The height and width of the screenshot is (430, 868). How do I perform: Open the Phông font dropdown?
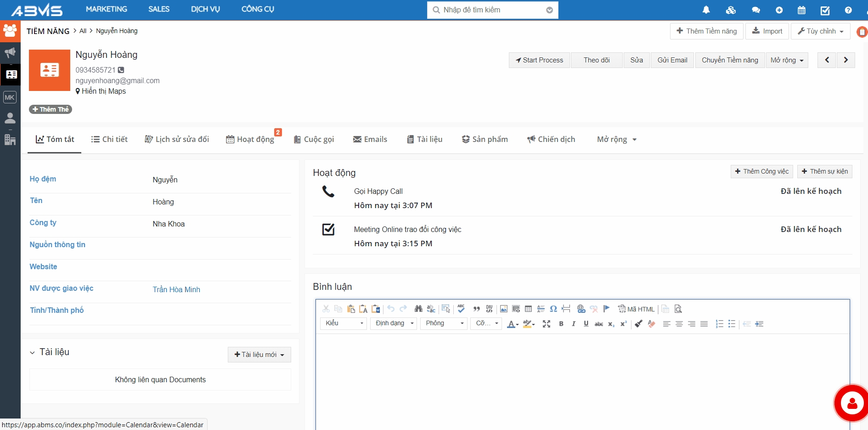coord(444,323)
